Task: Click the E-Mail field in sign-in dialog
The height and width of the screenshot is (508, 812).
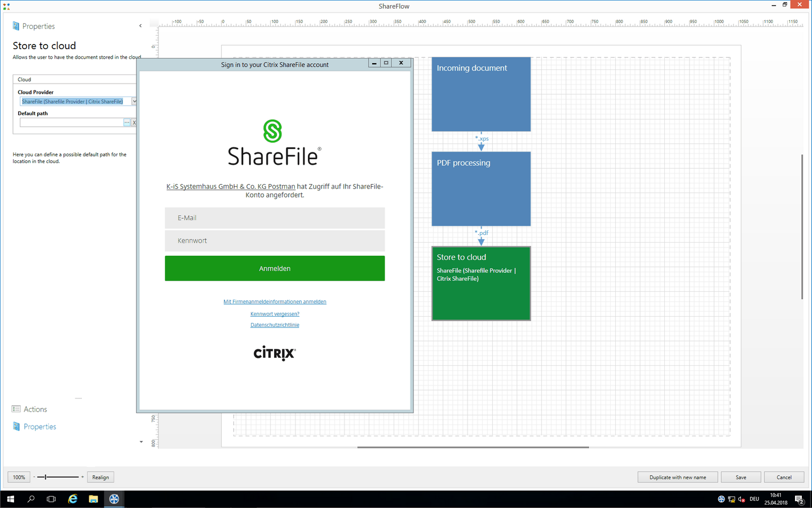Action: (275, 218)
